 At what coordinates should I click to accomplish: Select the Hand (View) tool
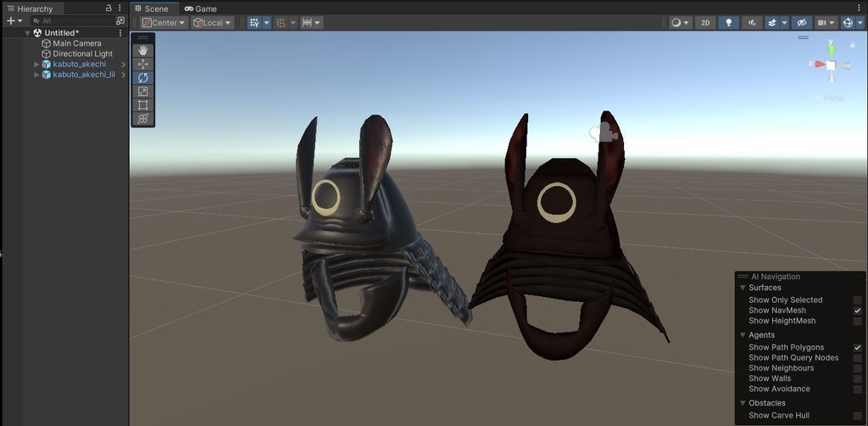click(142, 50)
